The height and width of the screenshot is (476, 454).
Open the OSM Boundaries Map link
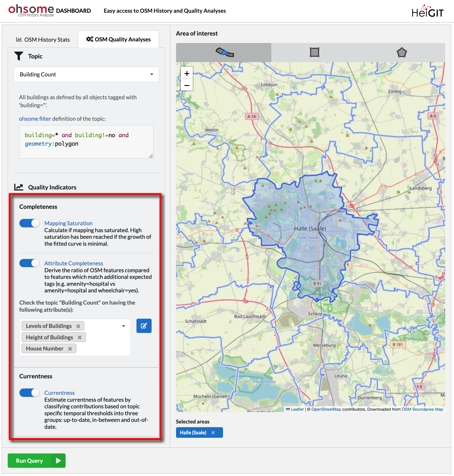click(x=422, y=409)
